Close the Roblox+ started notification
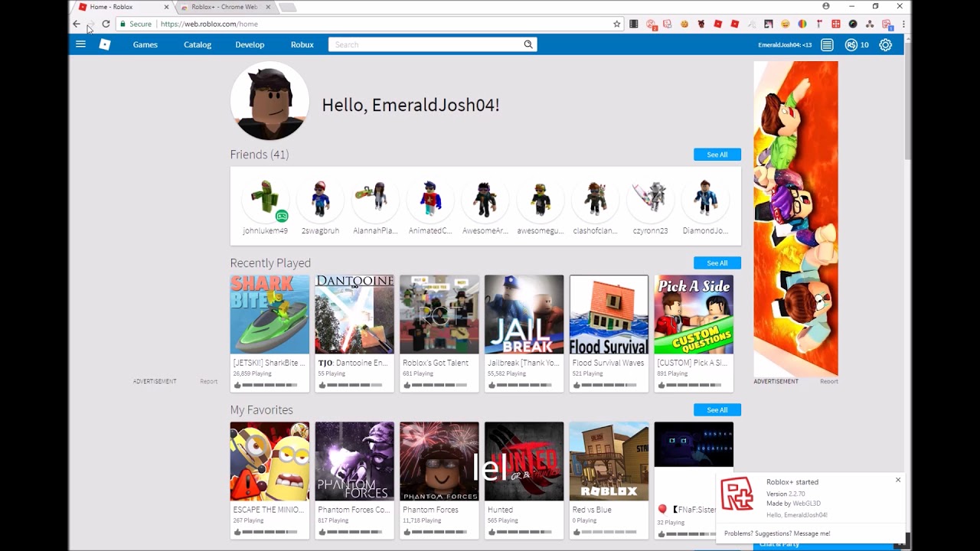The image size is (980, 551). tap(898, 480)
